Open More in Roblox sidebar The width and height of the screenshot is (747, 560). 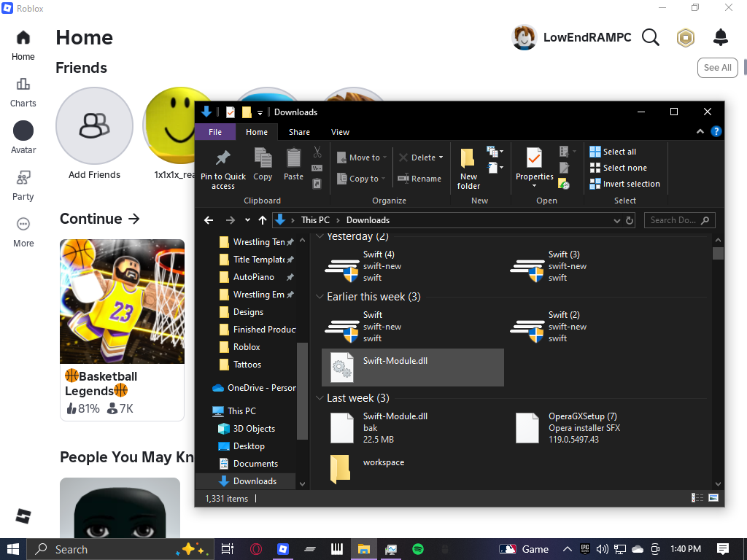coord(23,233)
